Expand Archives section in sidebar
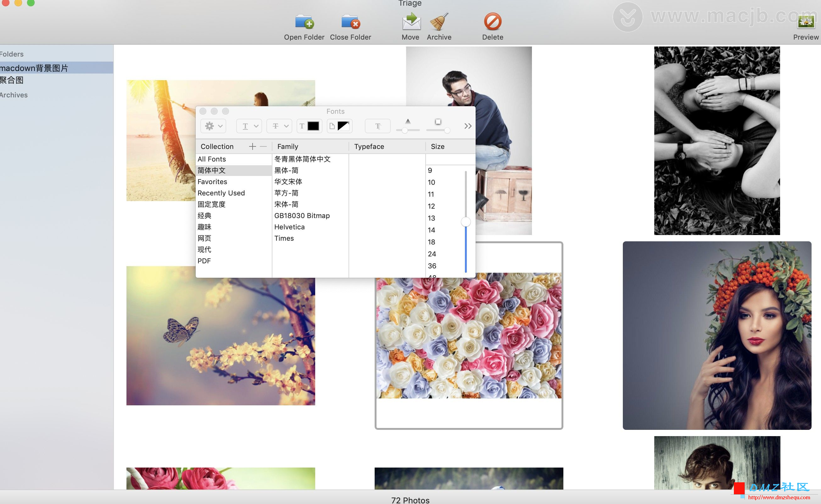 tap(13, 95)
